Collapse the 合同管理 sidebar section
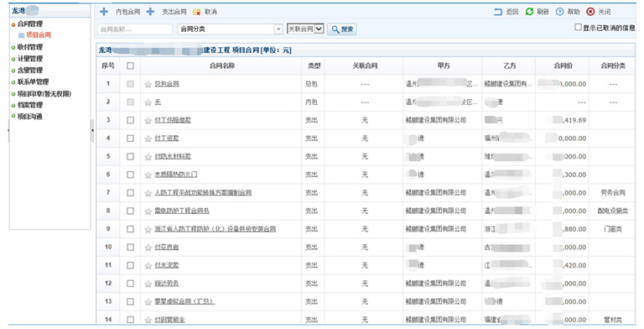 [x=13, y=24]
